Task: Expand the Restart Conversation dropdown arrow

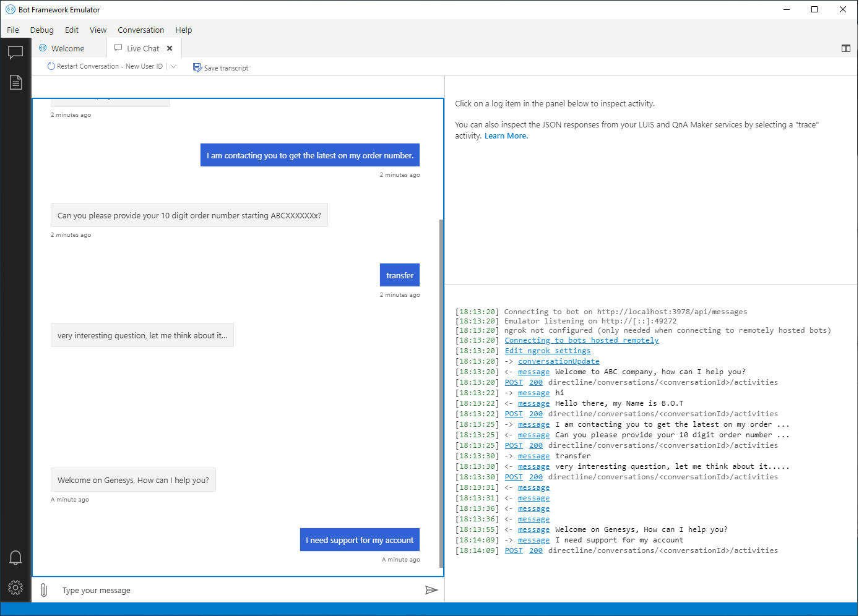Action: point(173,66)
